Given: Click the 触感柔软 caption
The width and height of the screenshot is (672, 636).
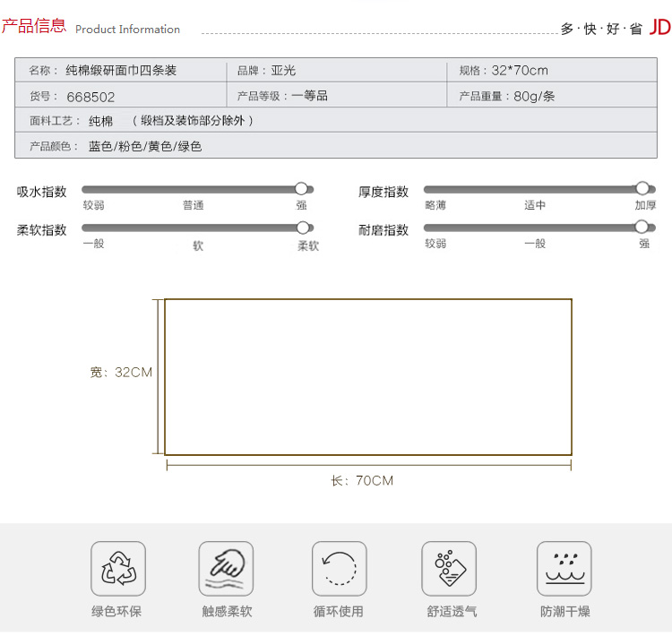Looking at the screenshot, I should [228, 611].
